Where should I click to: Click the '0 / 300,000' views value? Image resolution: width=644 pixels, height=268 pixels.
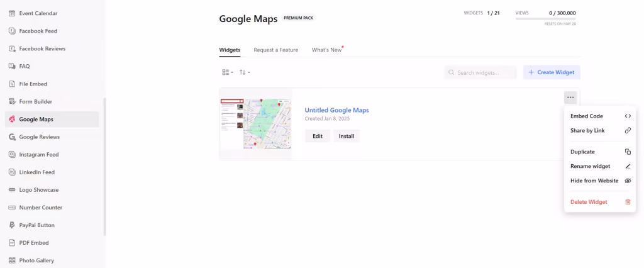(562, 13)
